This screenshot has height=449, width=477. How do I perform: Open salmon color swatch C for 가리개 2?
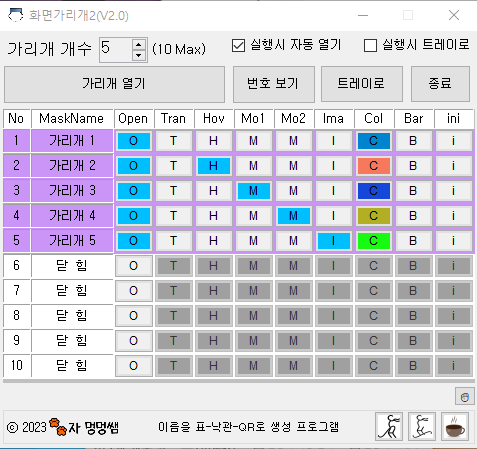[373, 166]
